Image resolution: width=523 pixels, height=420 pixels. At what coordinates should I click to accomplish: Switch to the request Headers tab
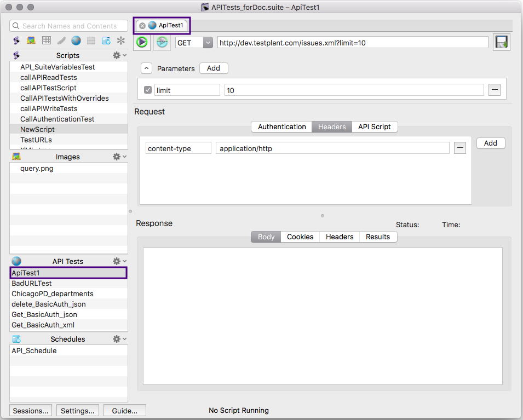pyautogui.click(x=332, y=127)
